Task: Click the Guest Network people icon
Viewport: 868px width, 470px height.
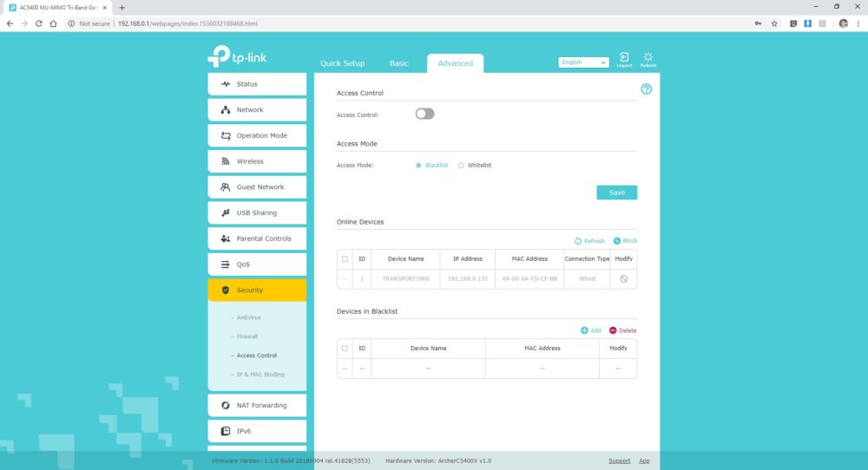Action: [226, 187]
